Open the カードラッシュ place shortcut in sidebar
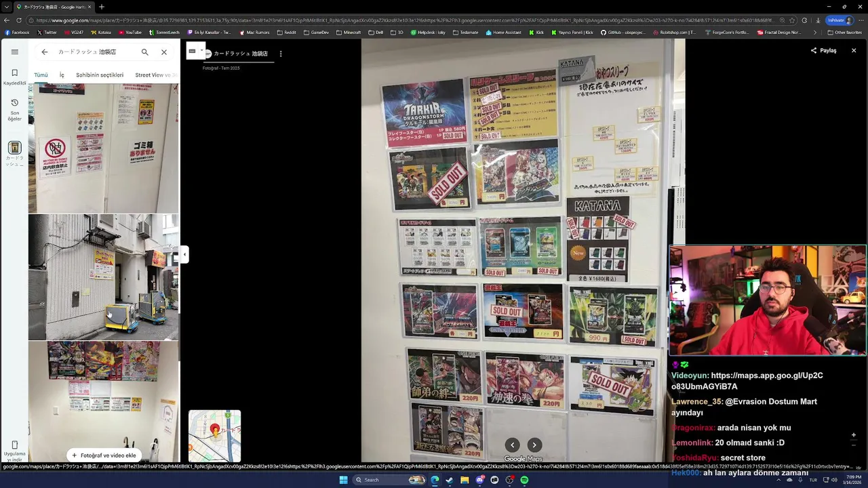Viewport: 868px width, 488px height. pyautogui.click(x=14, y=154)
